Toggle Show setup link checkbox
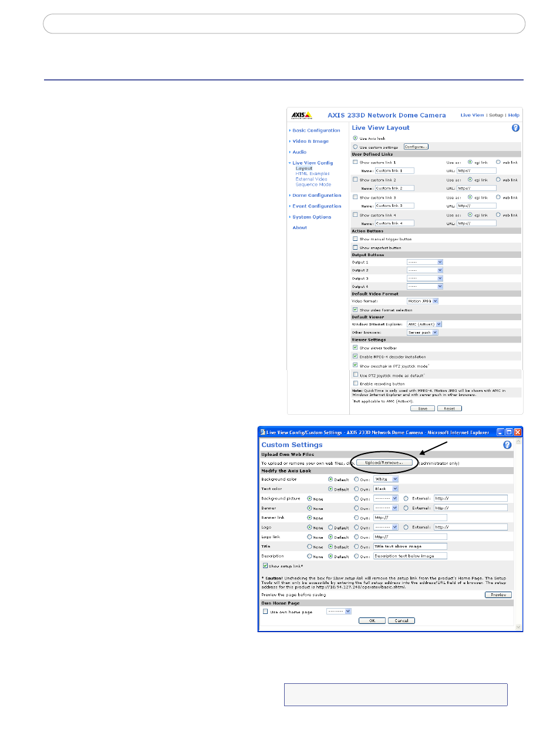The width and height of the screenshot is (560, 742). (265, 566)
